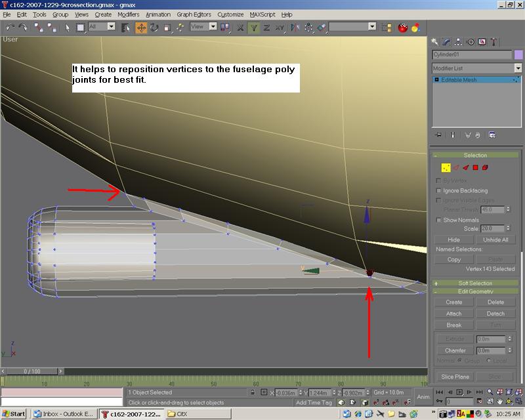This screenshot has height=420, width=525.
Task: Click the Pin Stack icon
Action: [x=438, y=135]
